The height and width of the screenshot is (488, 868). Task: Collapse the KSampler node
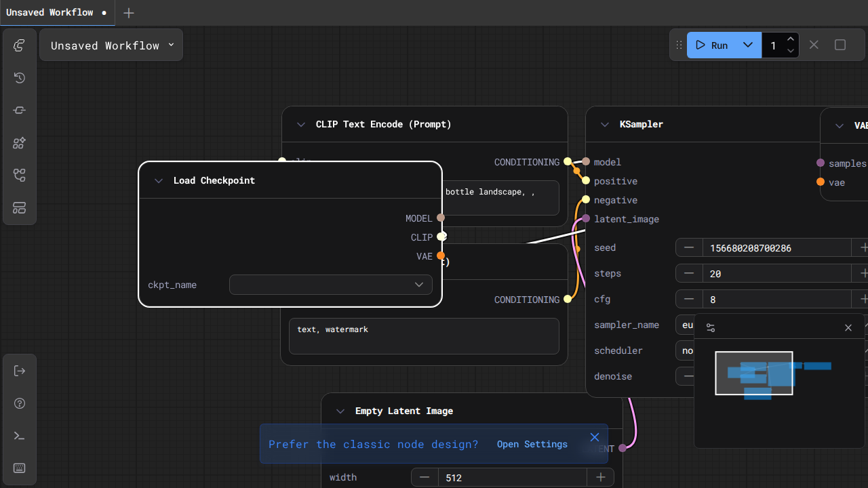point(605,125)
